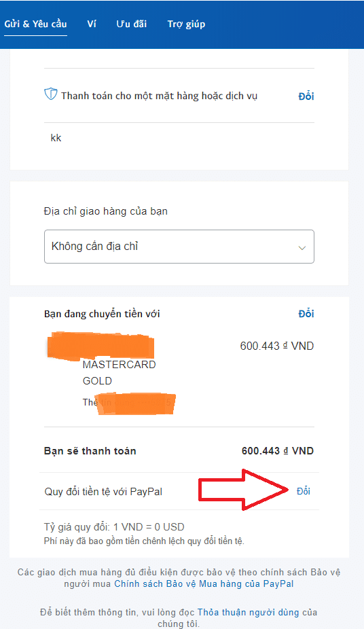Viewport: 364px width, 629px height.
Task: Click the 600.443 VND payment total
Action: point(278,451)
